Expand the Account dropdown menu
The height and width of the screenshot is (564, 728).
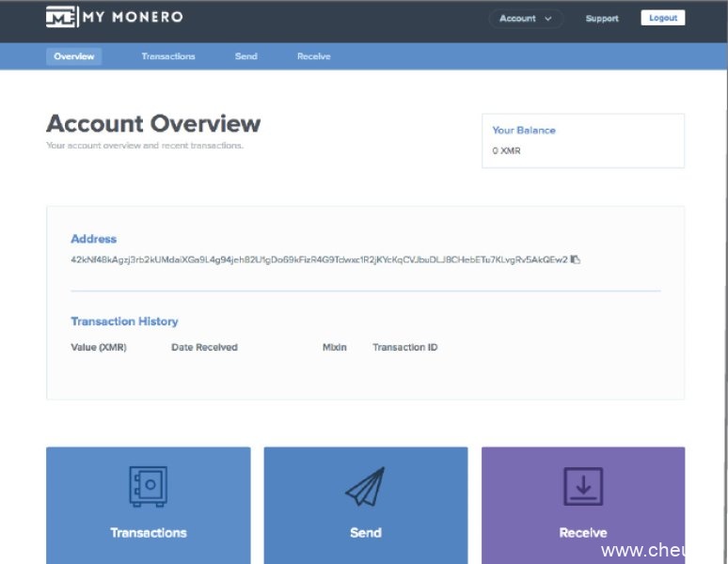526,18
